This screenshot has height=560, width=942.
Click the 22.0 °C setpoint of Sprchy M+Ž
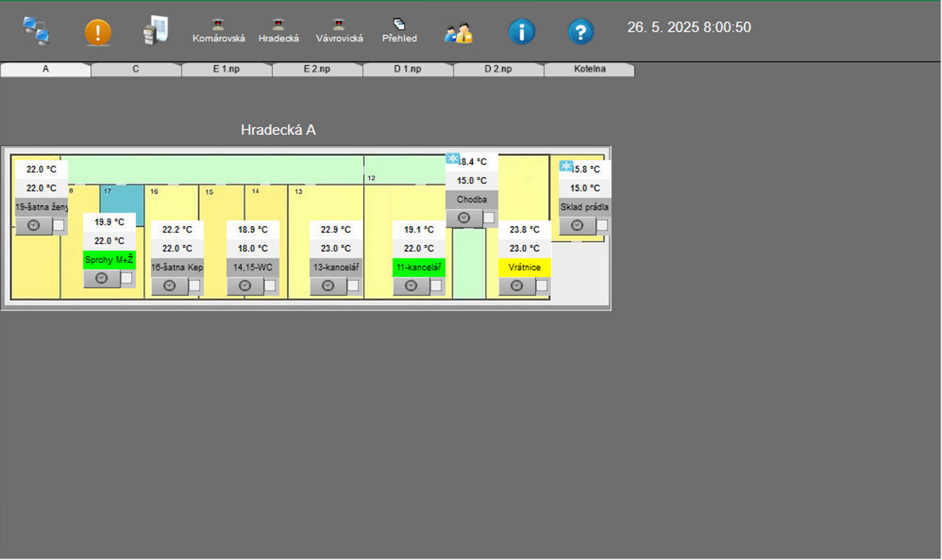click(109, 241)
